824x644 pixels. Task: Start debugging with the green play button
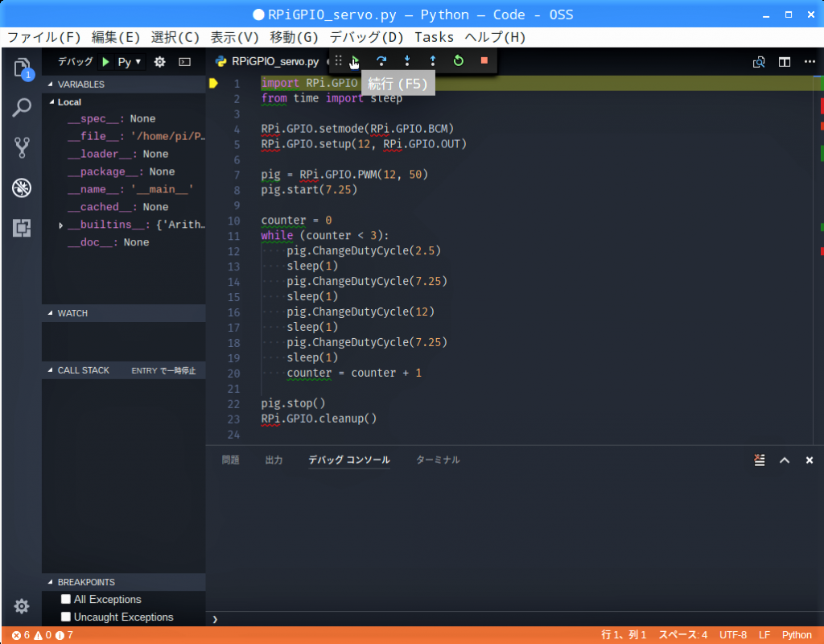[x=105, y=62]
